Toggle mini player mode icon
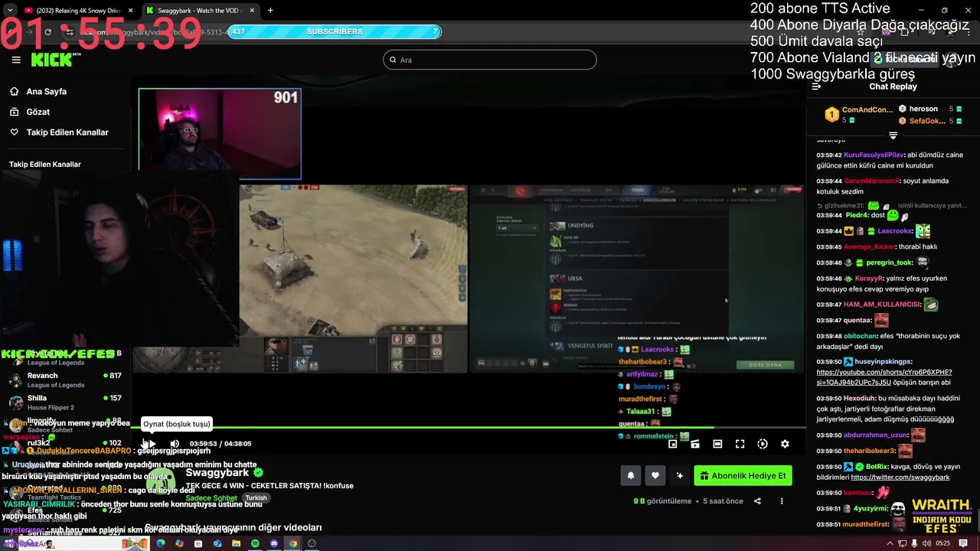980x551 pixels. (672, 444)
